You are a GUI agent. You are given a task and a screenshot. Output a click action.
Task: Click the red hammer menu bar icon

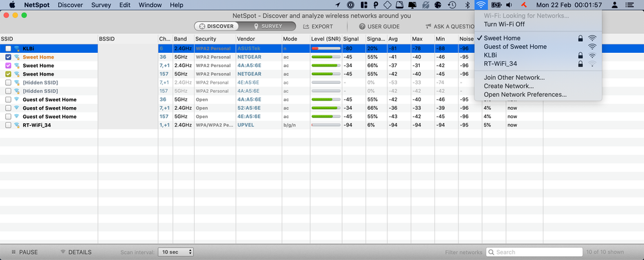coord(523,5)
